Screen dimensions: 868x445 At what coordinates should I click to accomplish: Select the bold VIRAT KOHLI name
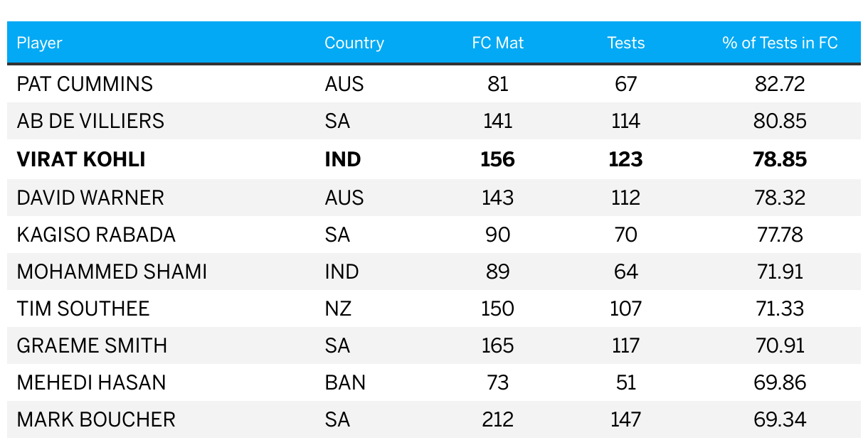(x=81, y=159)
